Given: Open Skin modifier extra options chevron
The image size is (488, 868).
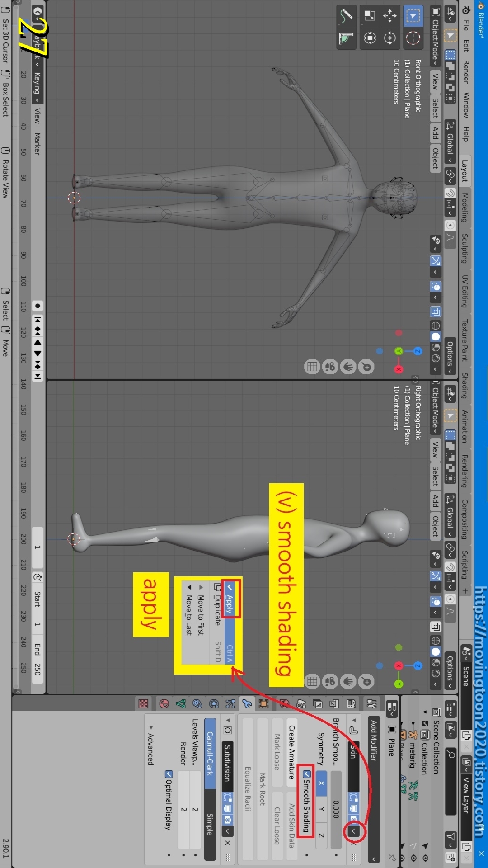Looking at the screenshot, I should (354, 830).
